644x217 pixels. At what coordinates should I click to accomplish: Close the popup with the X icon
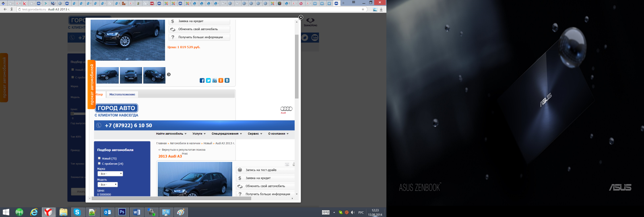click(x=301, y=17)
